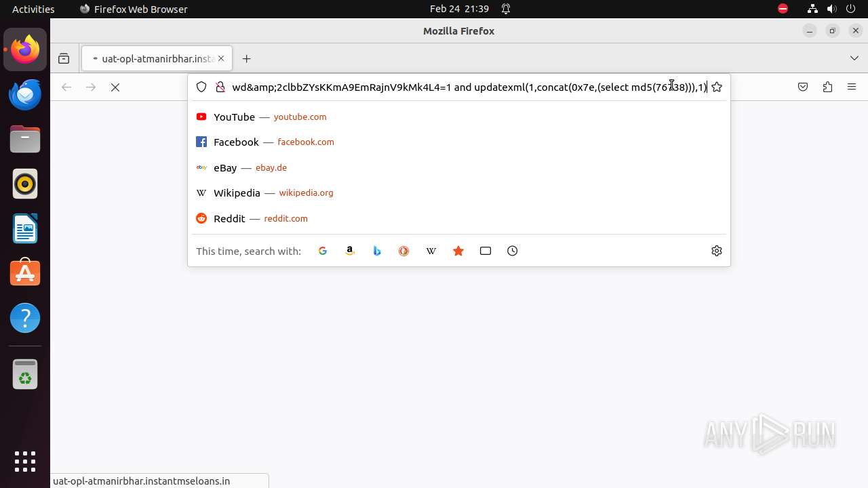
Task: Search this time with Google
Action: tap(323, 251)
